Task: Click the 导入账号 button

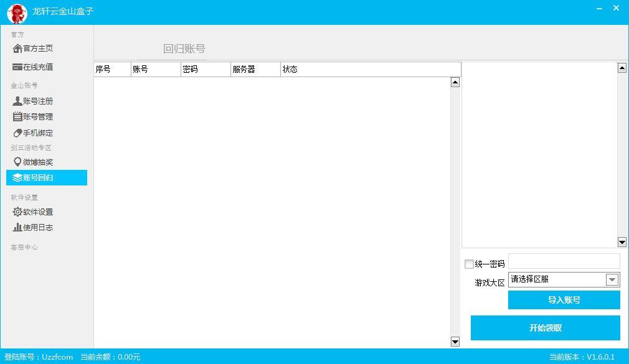Action: (564, 300)
